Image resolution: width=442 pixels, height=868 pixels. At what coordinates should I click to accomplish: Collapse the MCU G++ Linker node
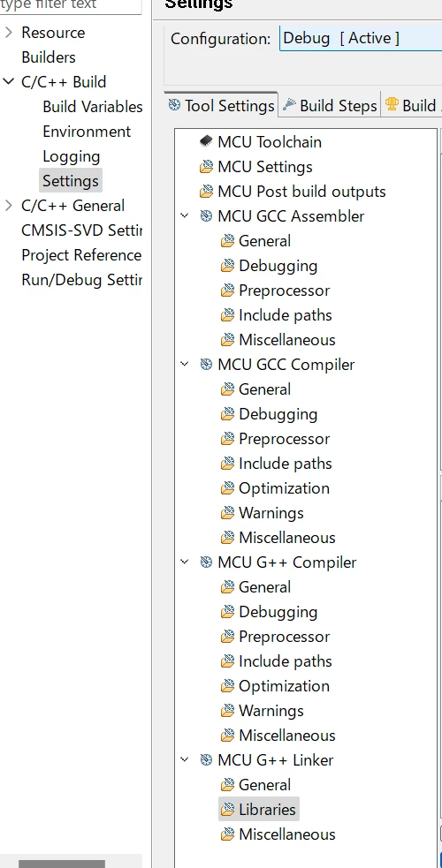[x=185, y=760]
